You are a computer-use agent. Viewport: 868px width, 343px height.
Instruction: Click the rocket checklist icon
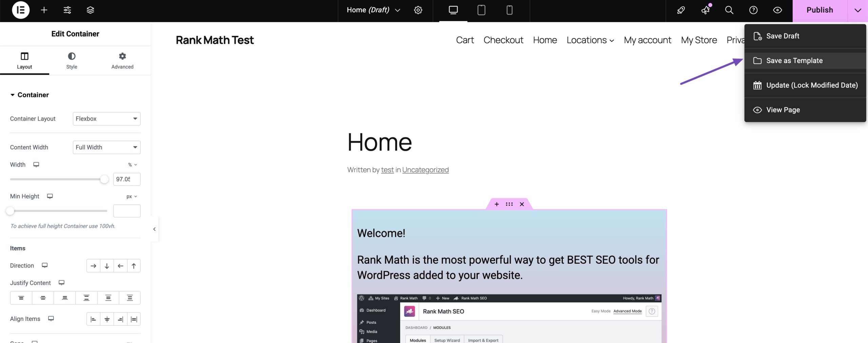coord(681,10)
